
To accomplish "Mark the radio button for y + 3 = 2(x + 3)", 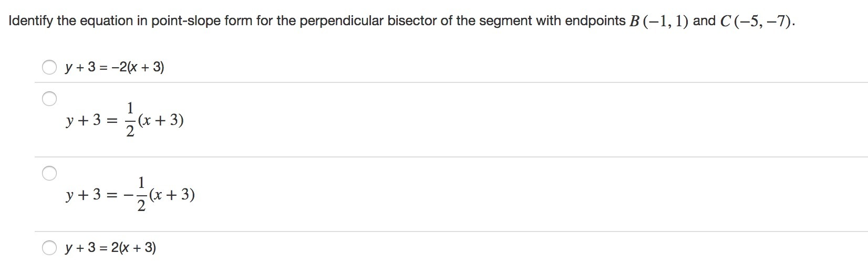I will (x=49, y=247).
